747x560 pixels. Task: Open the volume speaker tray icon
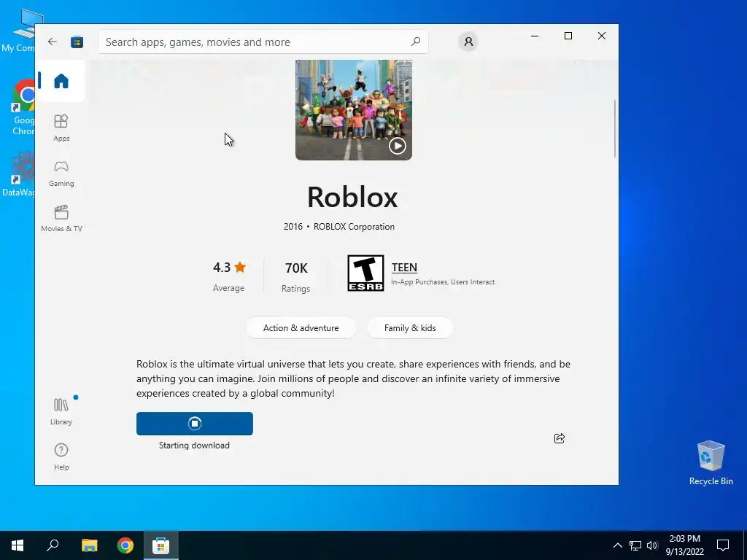[x=652, y=545]
